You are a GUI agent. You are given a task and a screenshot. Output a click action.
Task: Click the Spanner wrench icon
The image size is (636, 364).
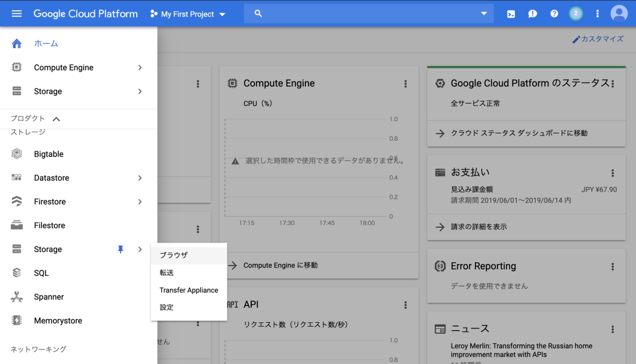16,297
